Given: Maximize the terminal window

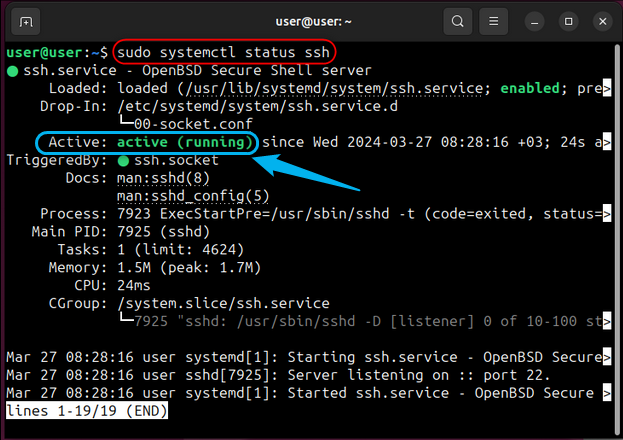Looking at the screenshot, I should pyautogui.click(x=568, y=21).
